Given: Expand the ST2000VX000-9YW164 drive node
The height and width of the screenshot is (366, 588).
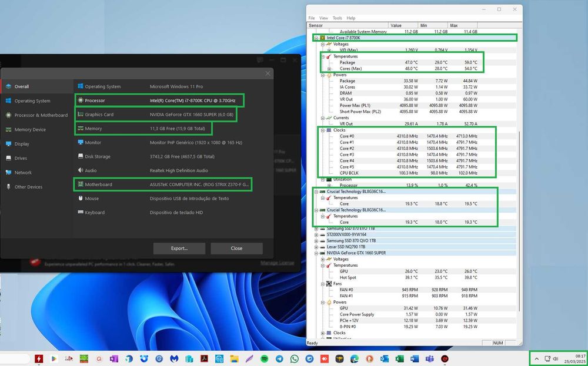Looking at the screenshot, I should (316, 234).
